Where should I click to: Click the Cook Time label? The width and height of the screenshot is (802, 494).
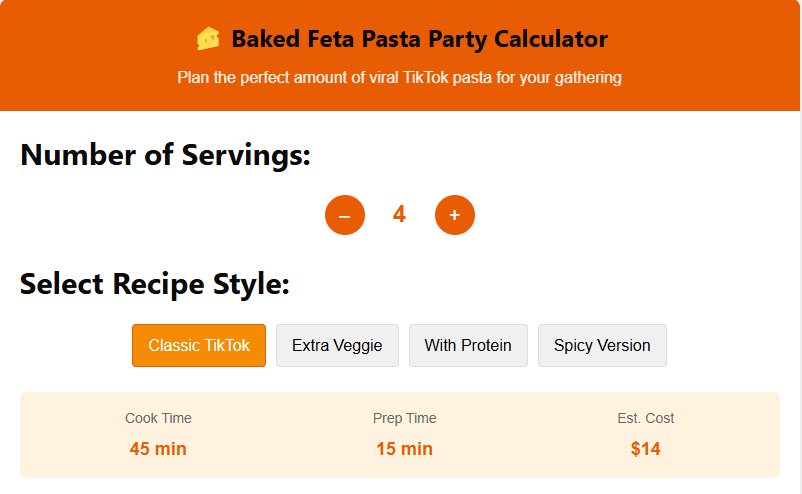tap(158, 418)
